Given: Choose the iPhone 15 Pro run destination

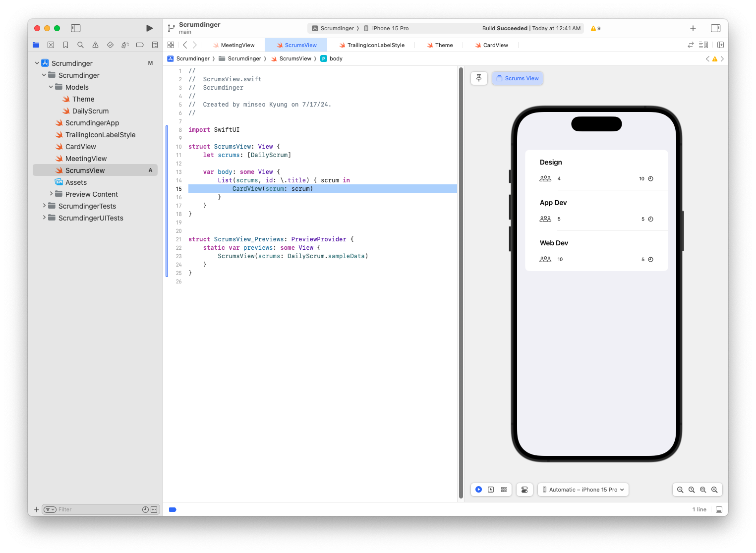Looking at the screenshot, I should coord(386,28).
